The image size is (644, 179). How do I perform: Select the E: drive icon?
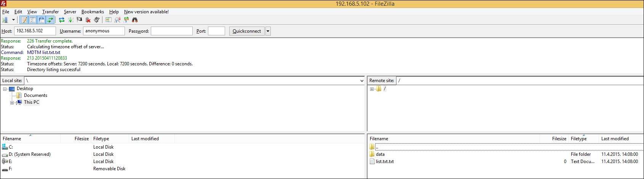click(x=5, y=162)
